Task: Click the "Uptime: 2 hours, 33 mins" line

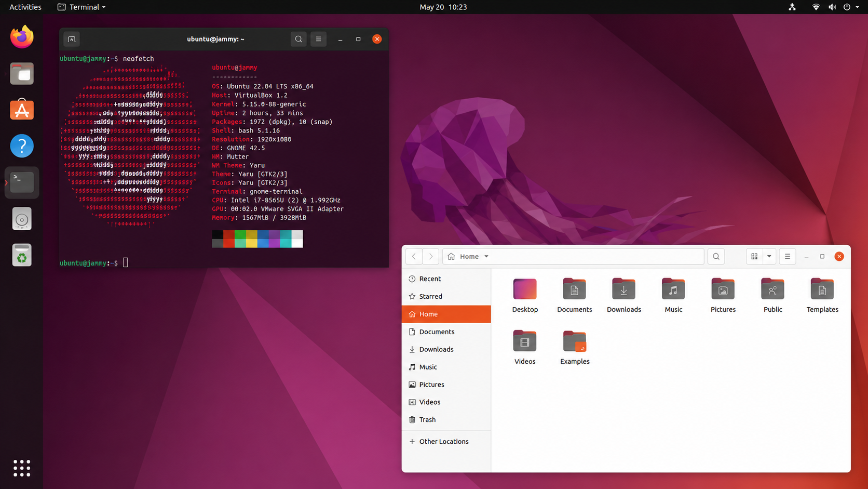Action: (x=257, y=113)
